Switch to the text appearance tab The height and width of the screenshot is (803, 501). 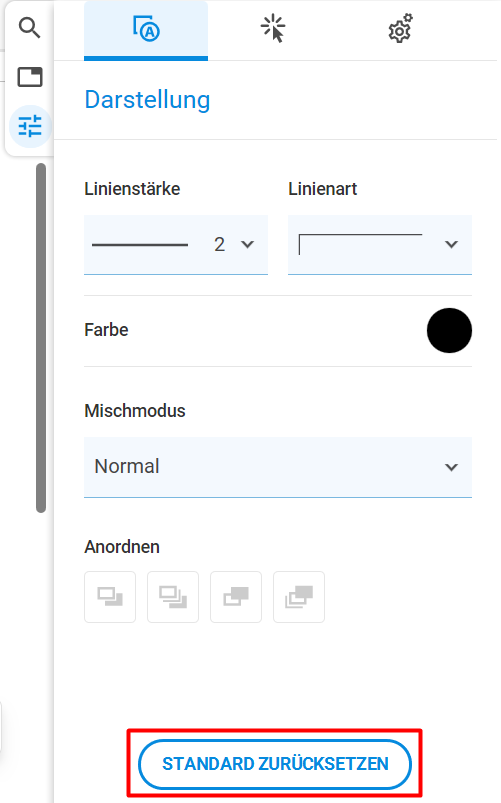click(146, 29)
